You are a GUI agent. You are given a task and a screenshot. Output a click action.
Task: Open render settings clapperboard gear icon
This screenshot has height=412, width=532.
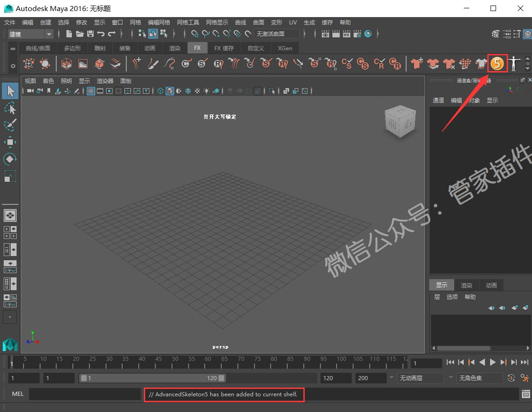[357, 34]
